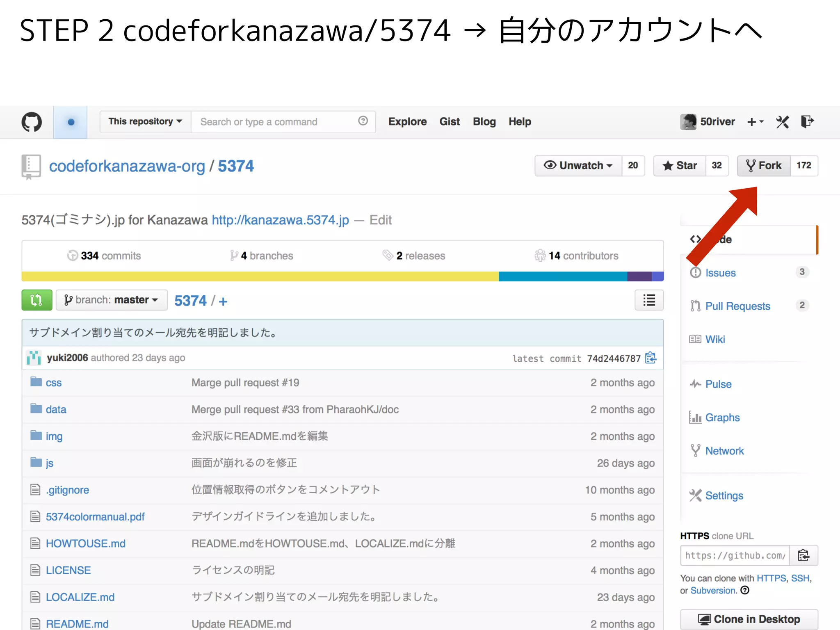The width and height of the screenshot is (840, 630).
Task: Open the plus create new dropdown
Action: 755,122
